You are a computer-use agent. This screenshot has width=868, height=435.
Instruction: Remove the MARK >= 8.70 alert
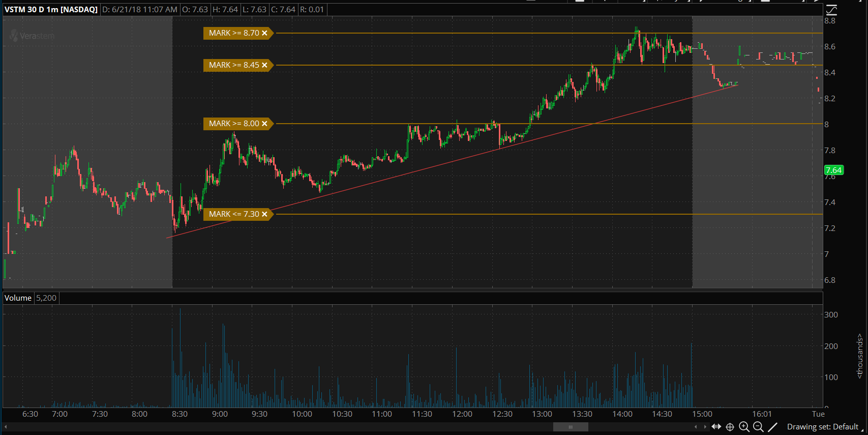(264, 33)
